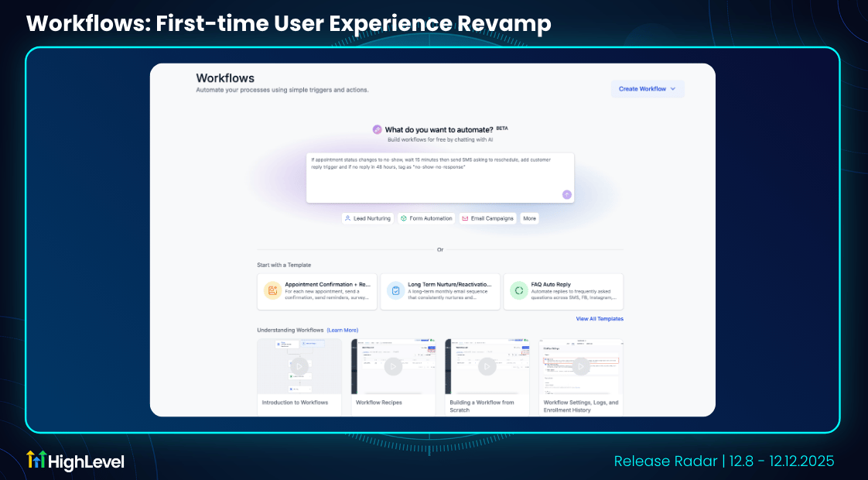Click the Lead Nurturing person icon
The height and width of the screenshot is (480, 868).
pyautogui.click(x=347, y=218)
